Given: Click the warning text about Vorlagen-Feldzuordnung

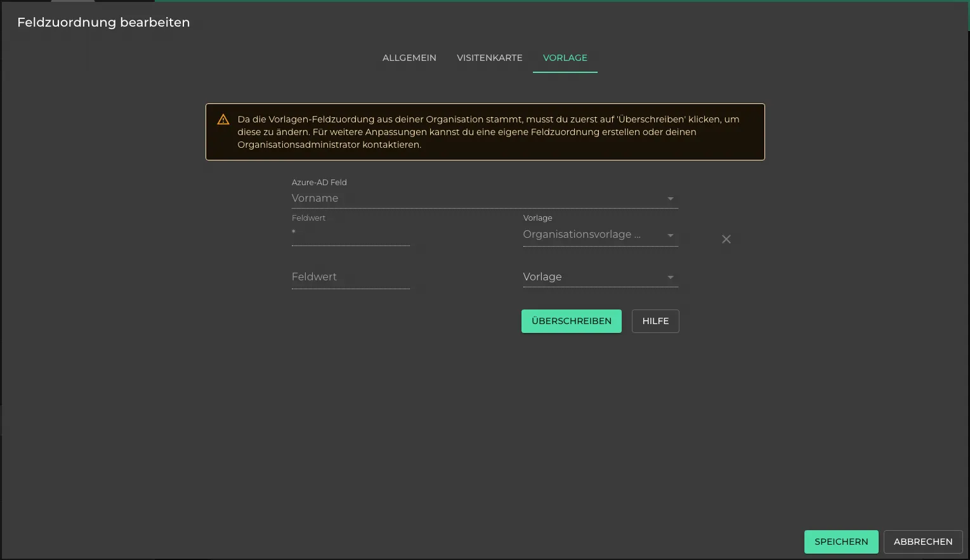Looking at the screenshot, I should coord(488,132).
